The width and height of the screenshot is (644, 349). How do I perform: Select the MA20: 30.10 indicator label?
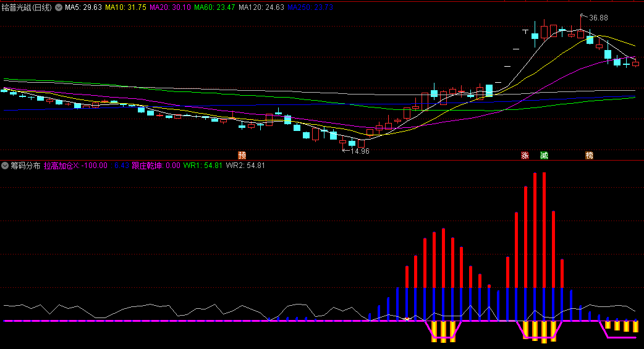170,7
